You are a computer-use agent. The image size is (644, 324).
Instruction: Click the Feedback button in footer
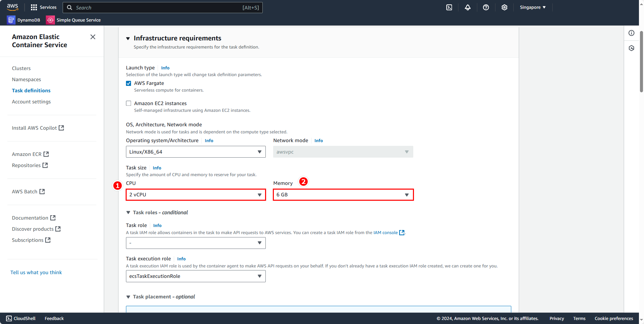[x=54, y=319]
